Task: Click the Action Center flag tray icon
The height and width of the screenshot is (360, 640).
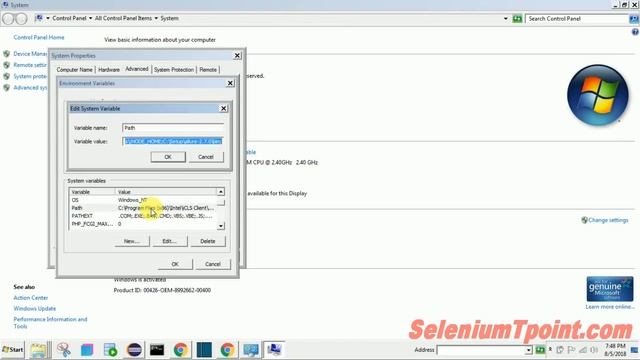Action: (x=571, y=350)
